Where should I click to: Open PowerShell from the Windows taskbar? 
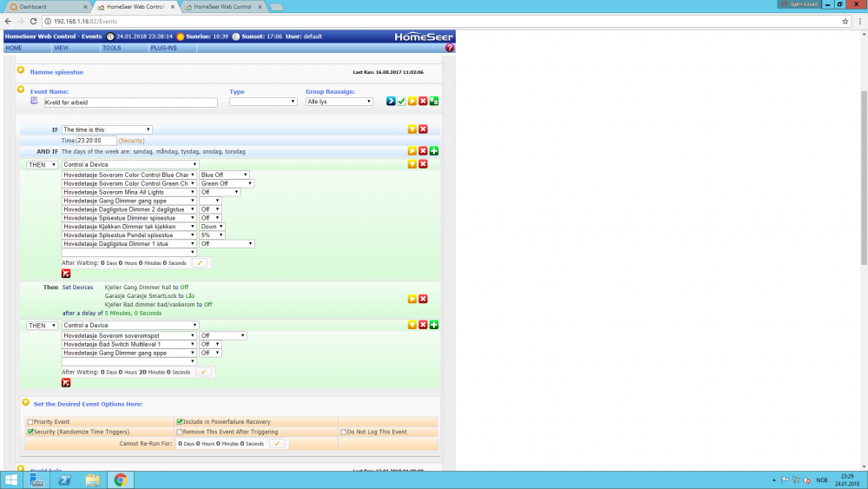click(x=64, y=479)
